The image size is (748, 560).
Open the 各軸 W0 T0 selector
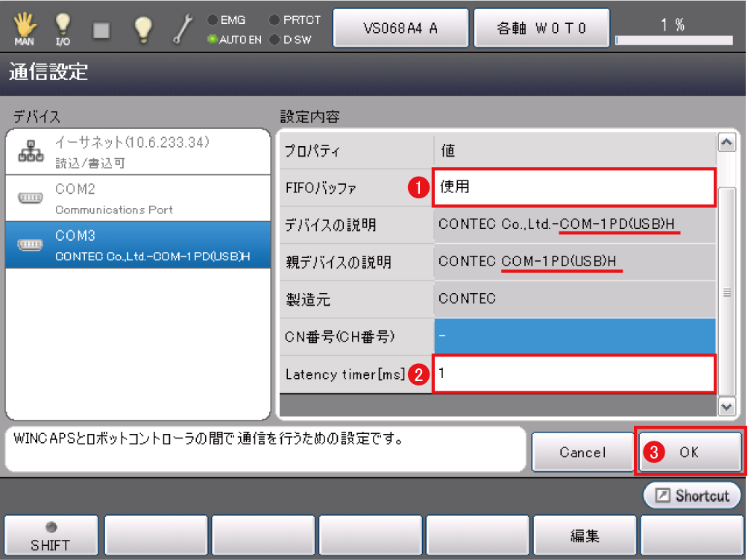[541, 28]
